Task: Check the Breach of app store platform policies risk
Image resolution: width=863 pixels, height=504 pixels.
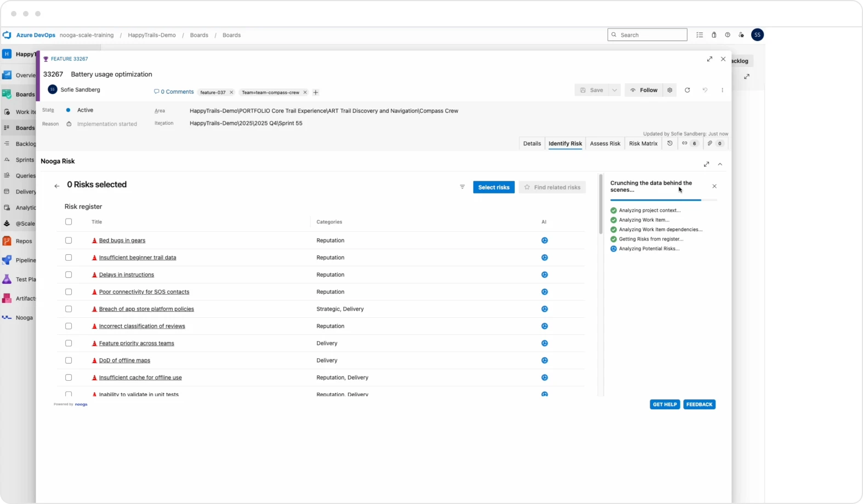Action: pos(69,309)
